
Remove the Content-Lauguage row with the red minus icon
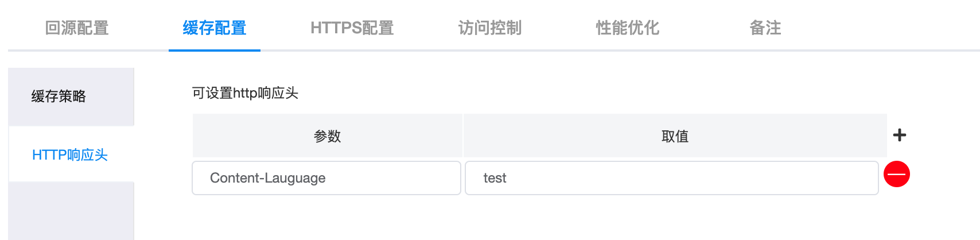[x=897, y=174]
